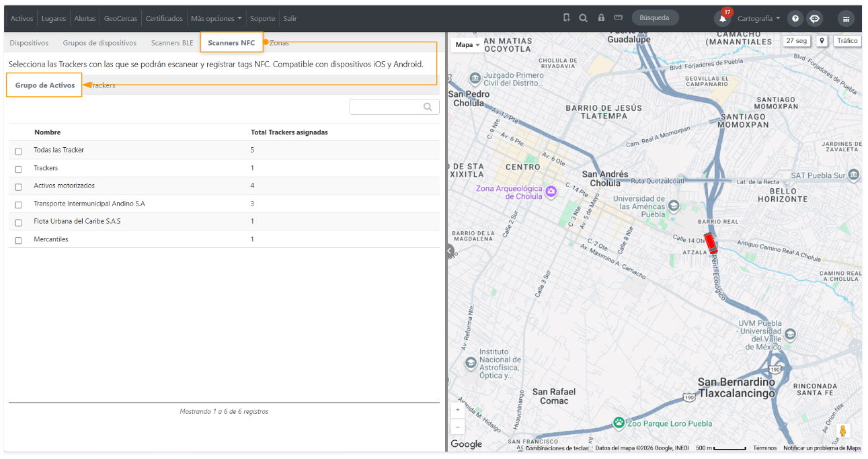
Task: Collapse the left panel with the divider arrow
Action: (450, 251)
